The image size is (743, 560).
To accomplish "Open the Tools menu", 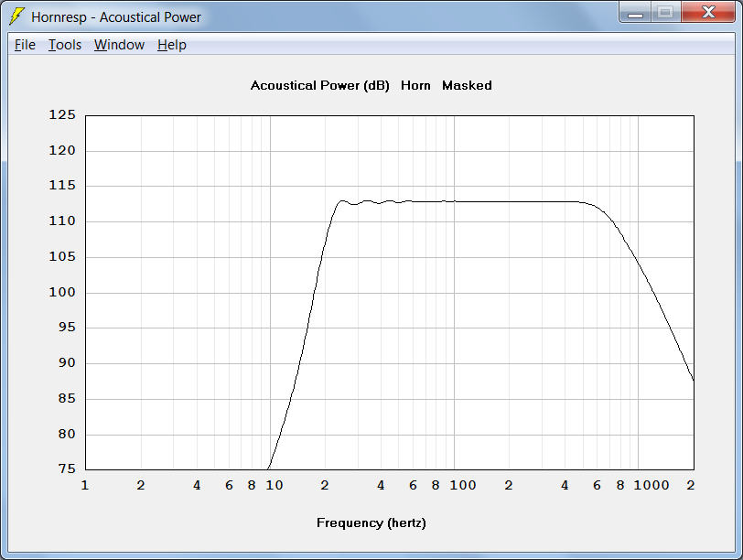I will click(65, 45).
